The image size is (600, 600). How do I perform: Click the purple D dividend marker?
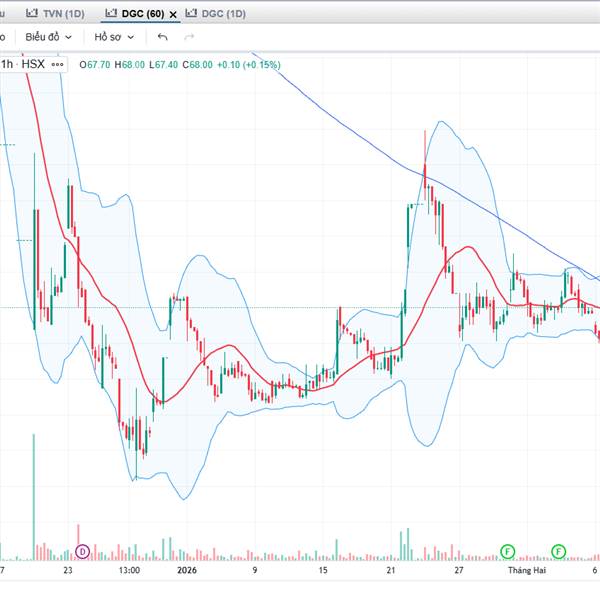pyautogui.click(x=82, y=551)
